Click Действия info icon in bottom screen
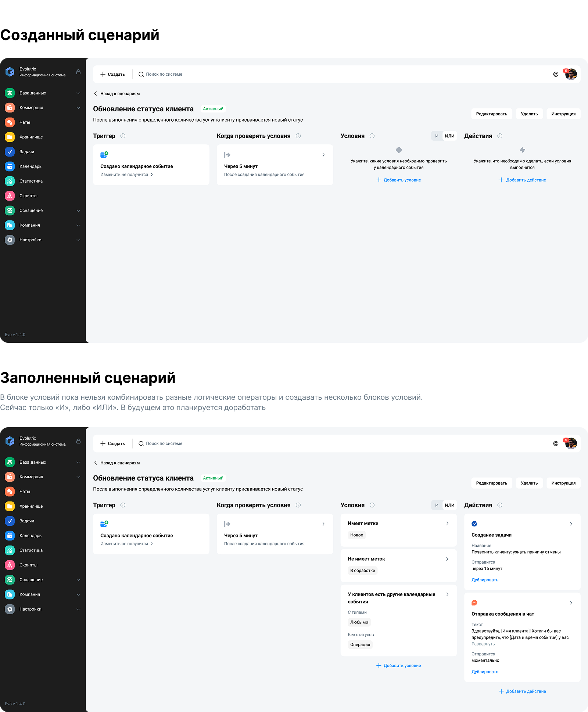 pyautogui.click(x=500, y=505)
